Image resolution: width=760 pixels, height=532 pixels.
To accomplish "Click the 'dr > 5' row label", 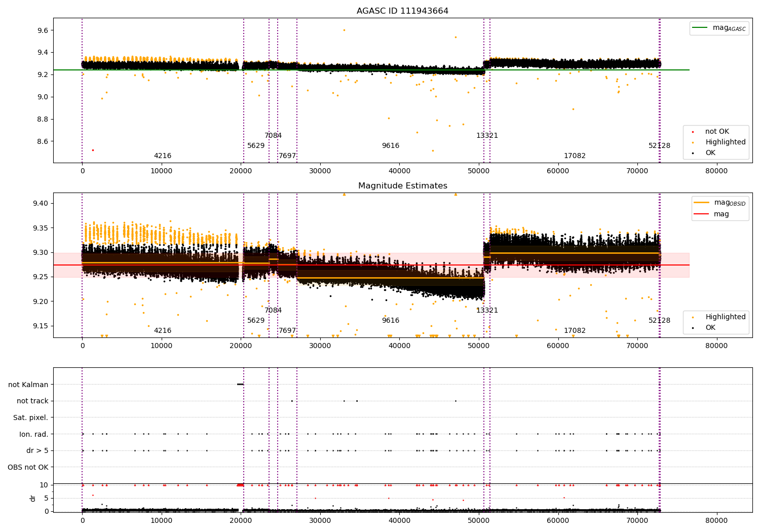I will pos(37,451).
